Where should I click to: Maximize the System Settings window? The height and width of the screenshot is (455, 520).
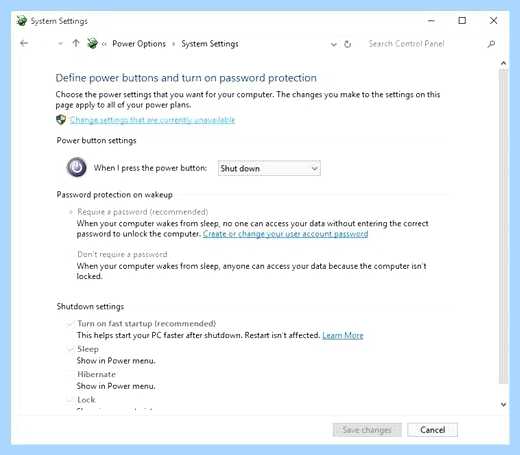(462, 21)
